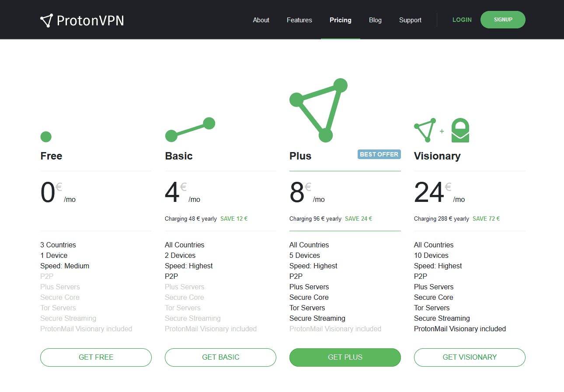Click 'Secure Core' in Plus plan
Screen dimensions: 564x392
pyautogui.click(x=309, y=297)
